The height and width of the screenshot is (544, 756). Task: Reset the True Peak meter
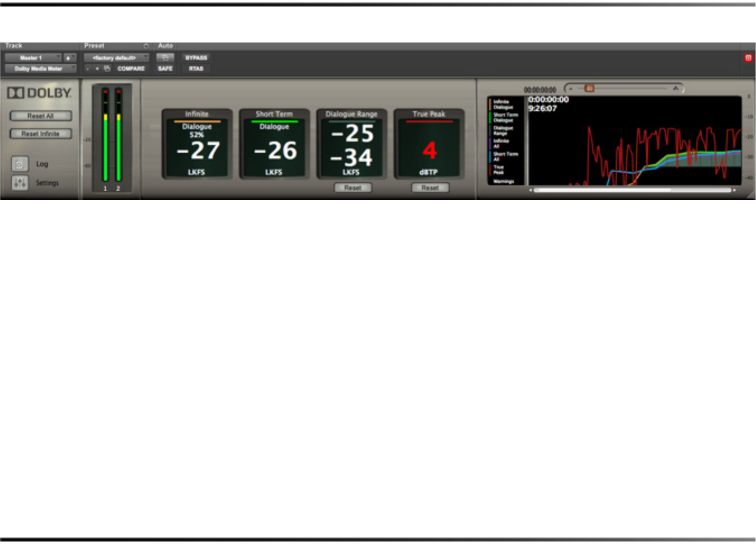click(x=430, y=188)
